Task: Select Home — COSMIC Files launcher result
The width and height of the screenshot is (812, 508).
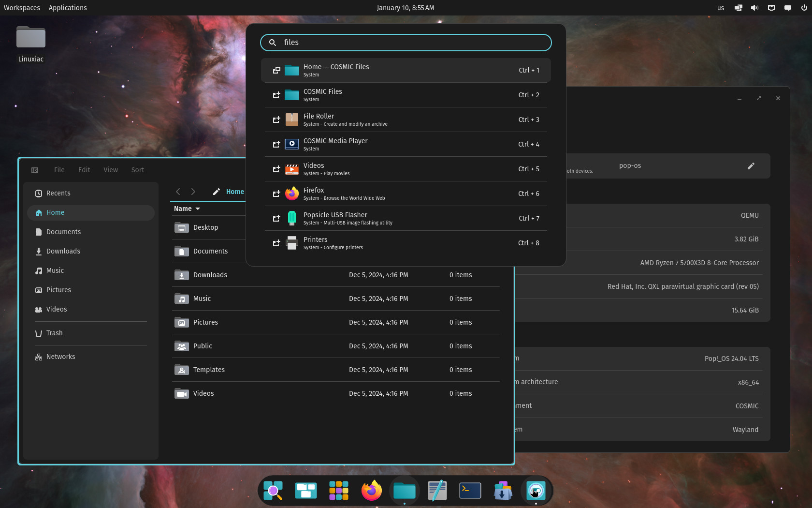Action: 406,70
